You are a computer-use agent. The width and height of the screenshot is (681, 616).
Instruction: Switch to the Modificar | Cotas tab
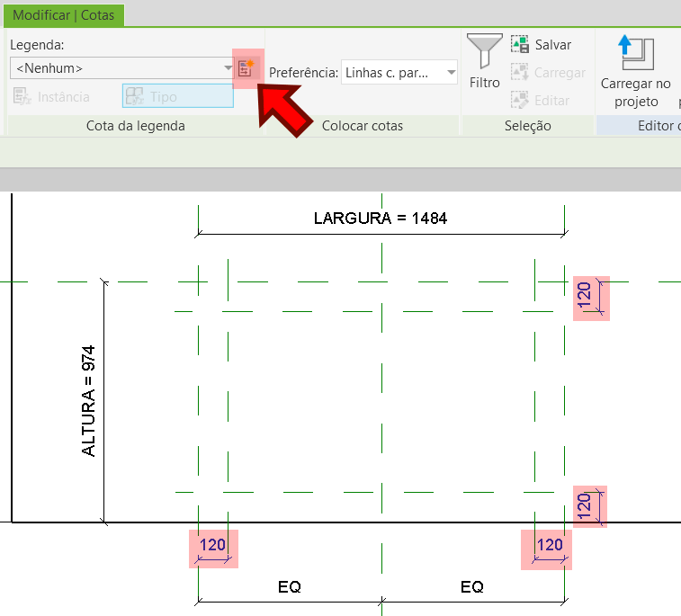click(x=64, y=15)
